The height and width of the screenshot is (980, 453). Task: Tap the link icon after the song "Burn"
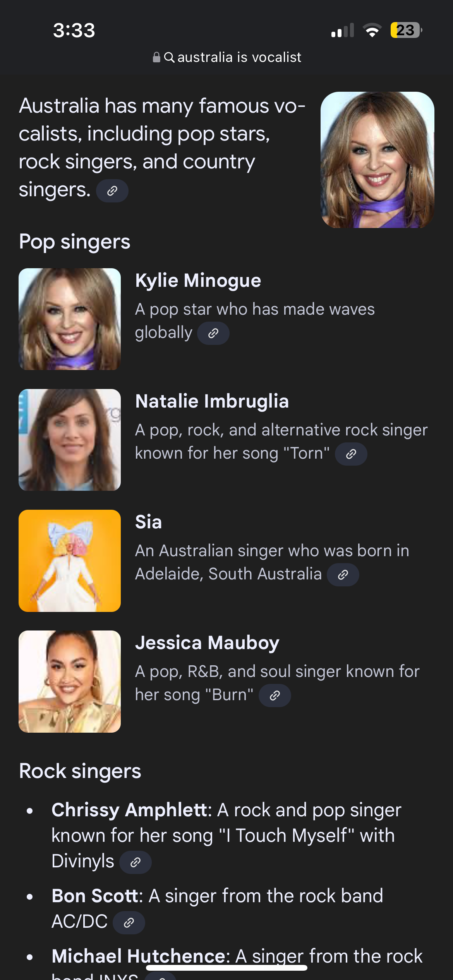point(275,696)
